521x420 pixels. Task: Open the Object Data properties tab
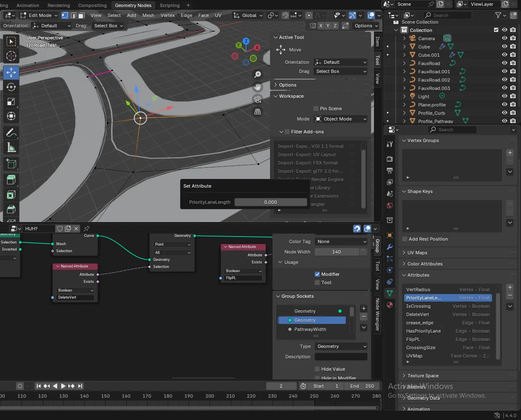[389, 293]
